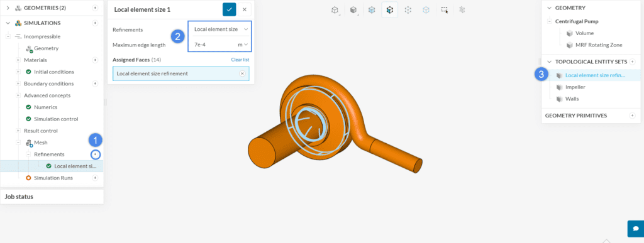Image resolution: width=644 pixels, height=243 pixels.
Task: Add a geometry primitive with plus
Action: coord(633,116)
